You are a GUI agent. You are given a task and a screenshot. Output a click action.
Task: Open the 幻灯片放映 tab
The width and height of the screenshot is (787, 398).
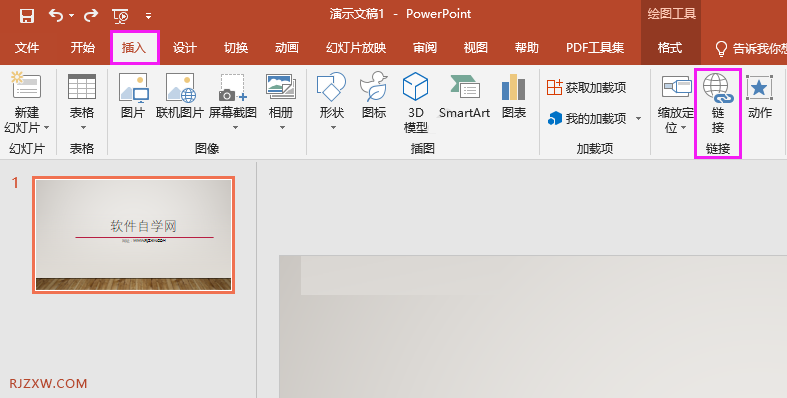356,48
